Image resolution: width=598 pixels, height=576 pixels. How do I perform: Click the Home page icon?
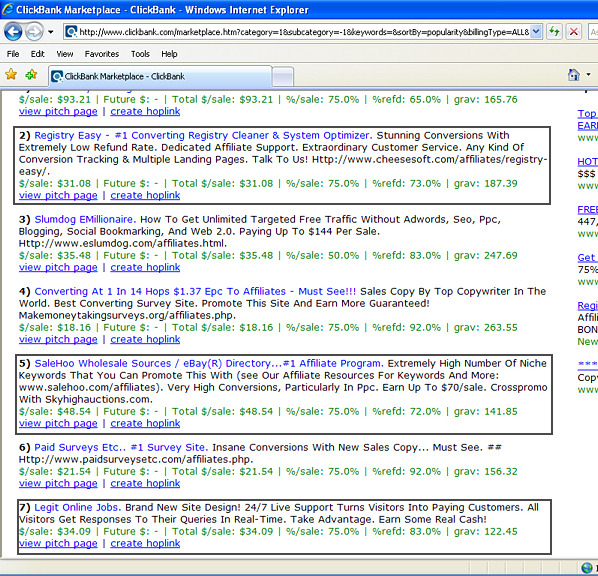573,74
